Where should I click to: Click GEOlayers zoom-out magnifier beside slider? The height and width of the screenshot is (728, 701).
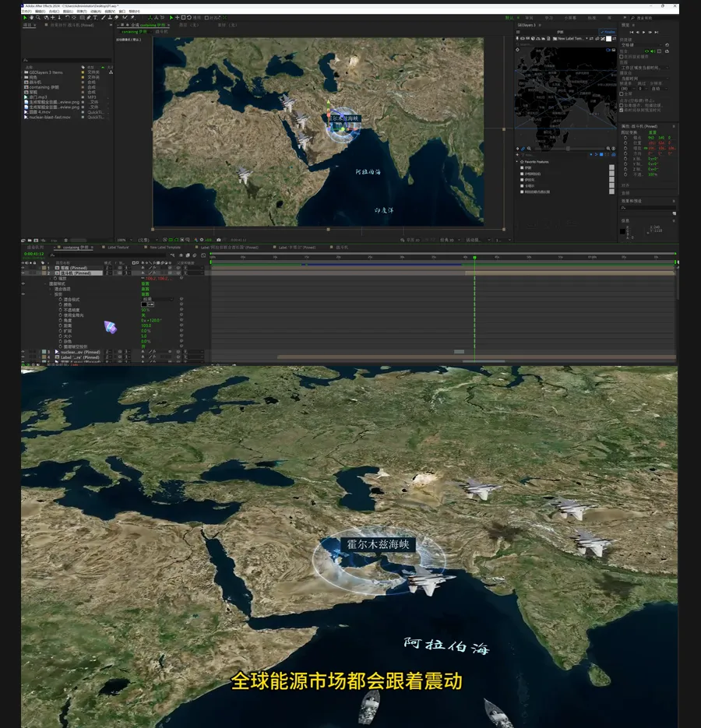click(529, 149)
